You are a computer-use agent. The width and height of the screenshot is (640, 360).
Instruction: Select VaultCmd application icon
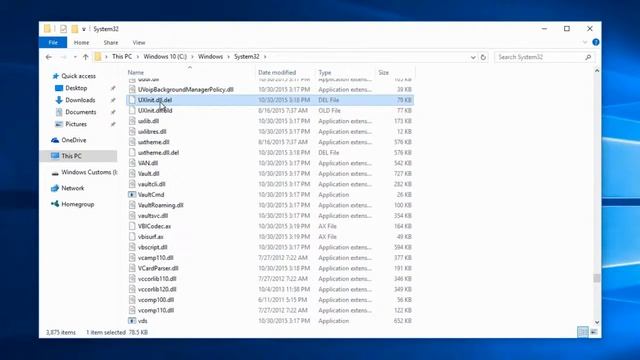click(132, 195)
